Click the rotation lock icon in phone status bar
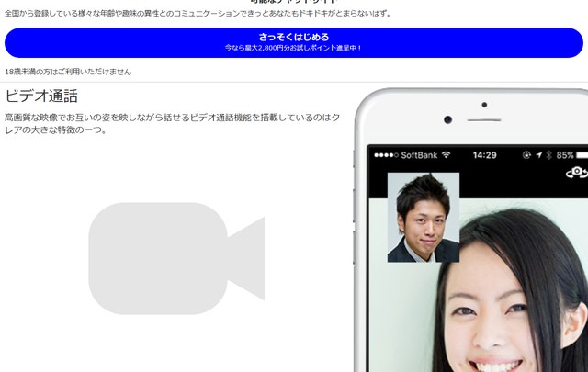The width and height of the screenshot is (588, 372). point(526,155)
